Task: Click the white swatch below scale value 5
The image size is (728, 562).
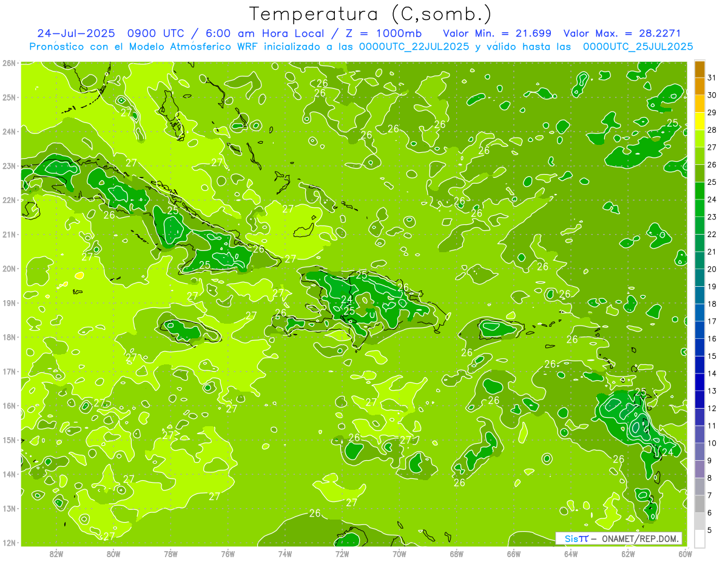Action: tap(699, 538)
